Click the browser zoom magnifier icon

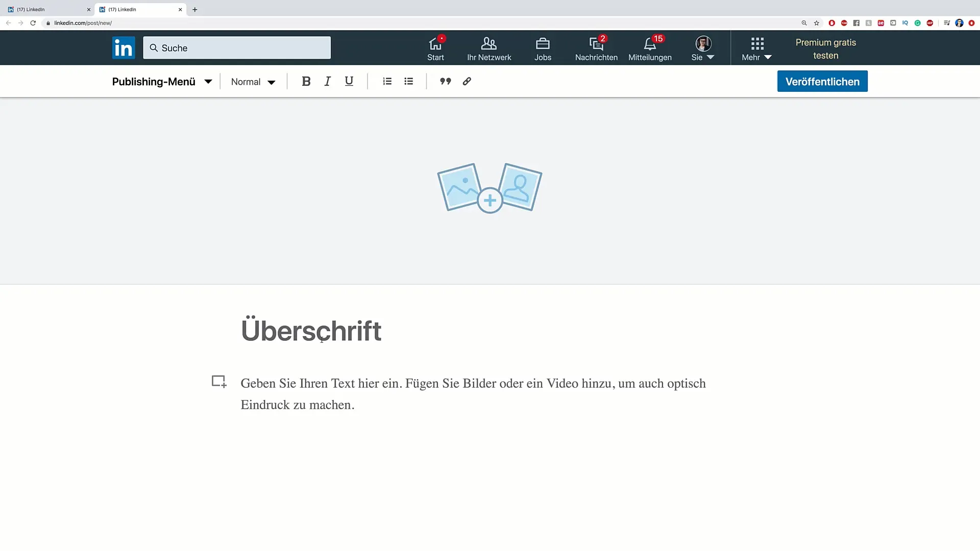point(804,23)
